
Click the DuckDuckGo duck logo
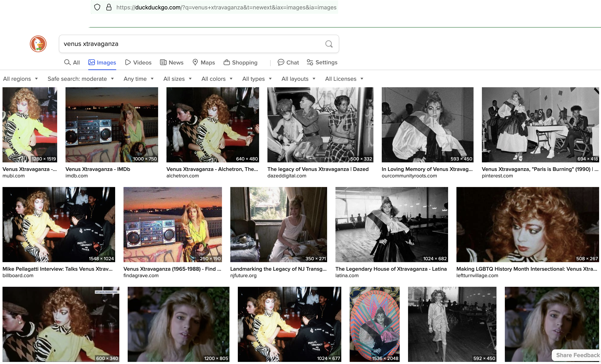click(x=38, y=44)
